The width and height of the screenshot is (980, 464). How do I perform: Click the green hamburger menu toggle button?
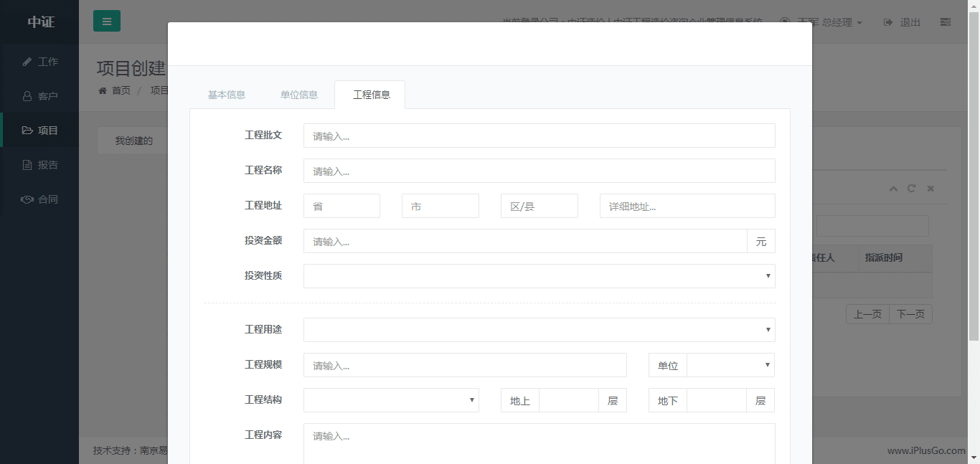pos(106,22)
